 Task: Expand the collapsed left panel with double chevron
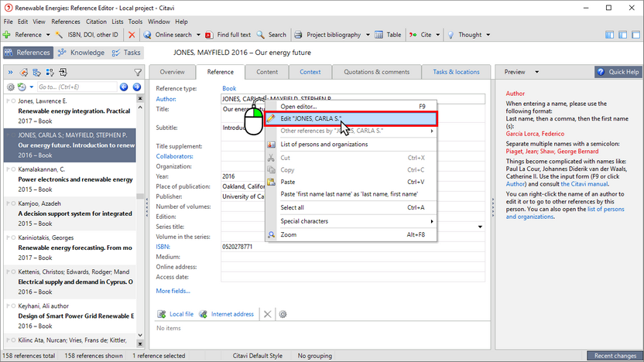(x=10, y=73)
